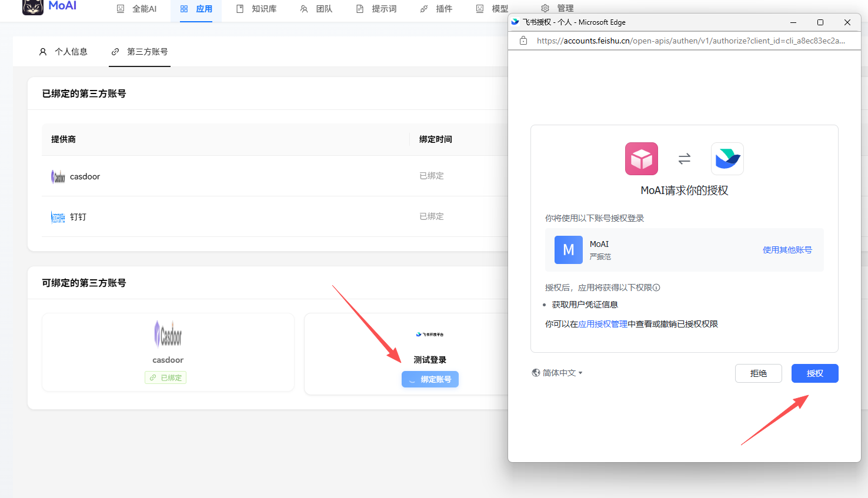The image size is (868, 498).
Task: Open the 全能AI menu item
Action: (x=137, y=9)
